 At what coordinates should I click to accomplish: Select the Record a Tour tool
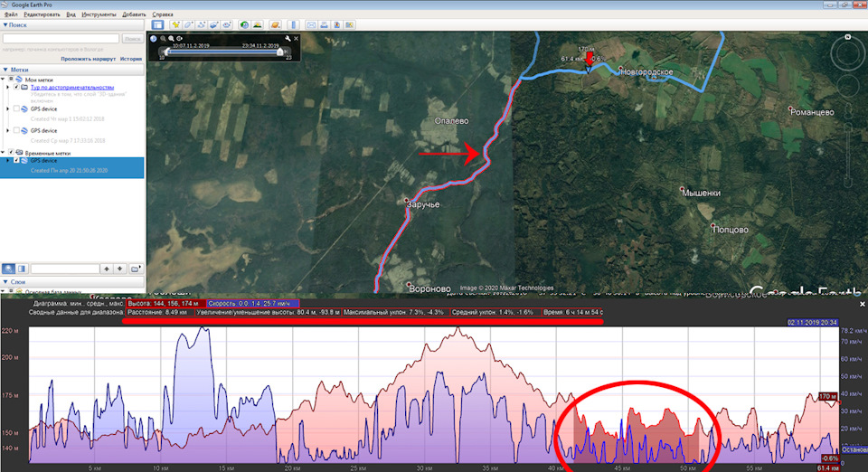[x=226, y=25]
